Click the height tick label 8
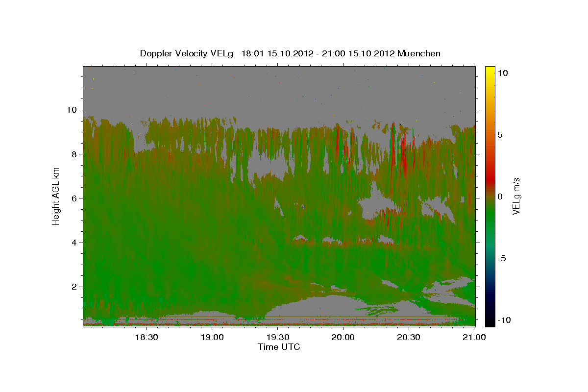Screen dimensions: 588x392 point(74,154)
